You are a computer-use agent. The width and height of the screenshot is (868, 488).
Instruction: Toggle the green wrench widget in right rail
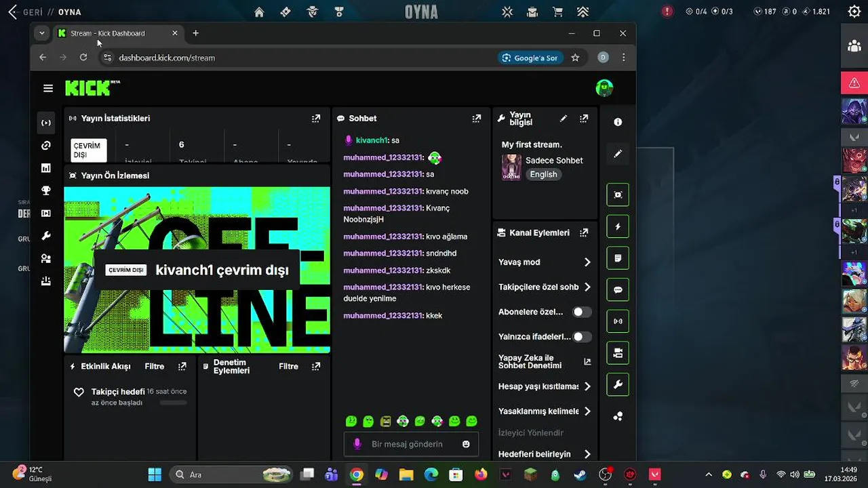click(x=618, y=384)
